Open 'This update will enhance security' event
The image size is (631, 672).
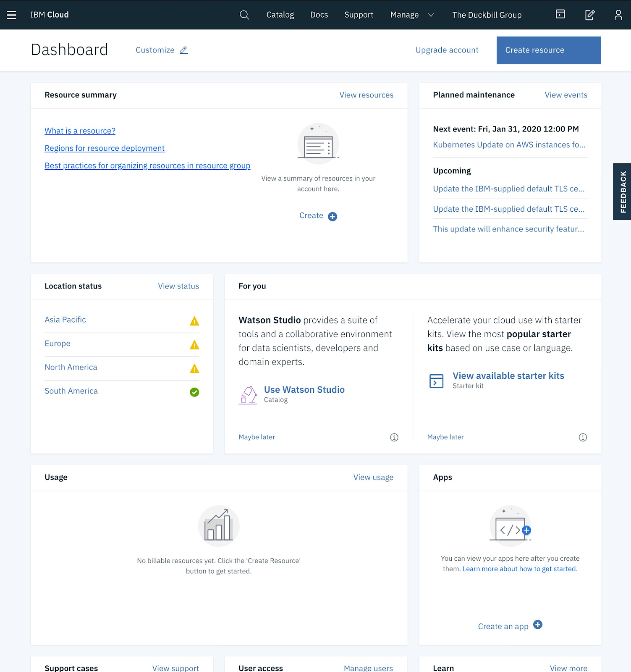(x=508, y=229)
